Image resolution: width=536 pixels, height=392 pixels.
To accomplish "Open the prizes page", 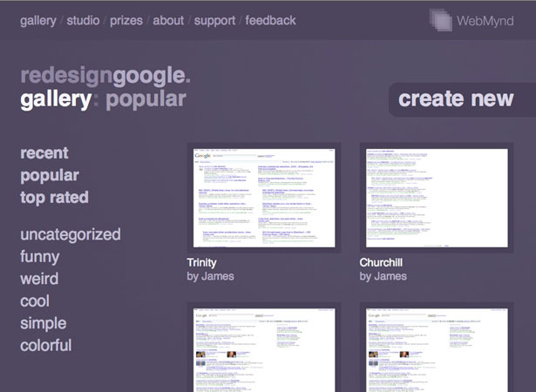I will (126, 21).
